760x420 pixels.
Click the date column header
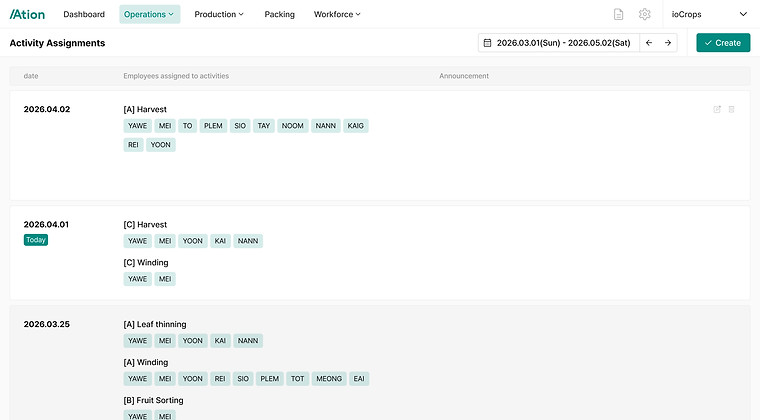click(31, 76)
